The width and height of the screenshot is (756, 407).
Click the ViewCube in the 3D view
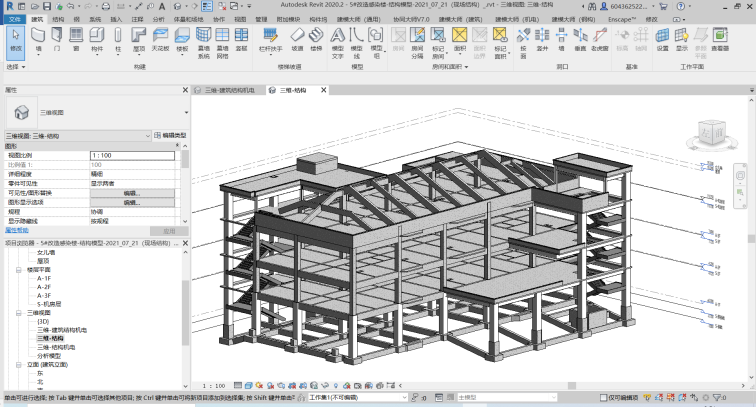[713, 132]
